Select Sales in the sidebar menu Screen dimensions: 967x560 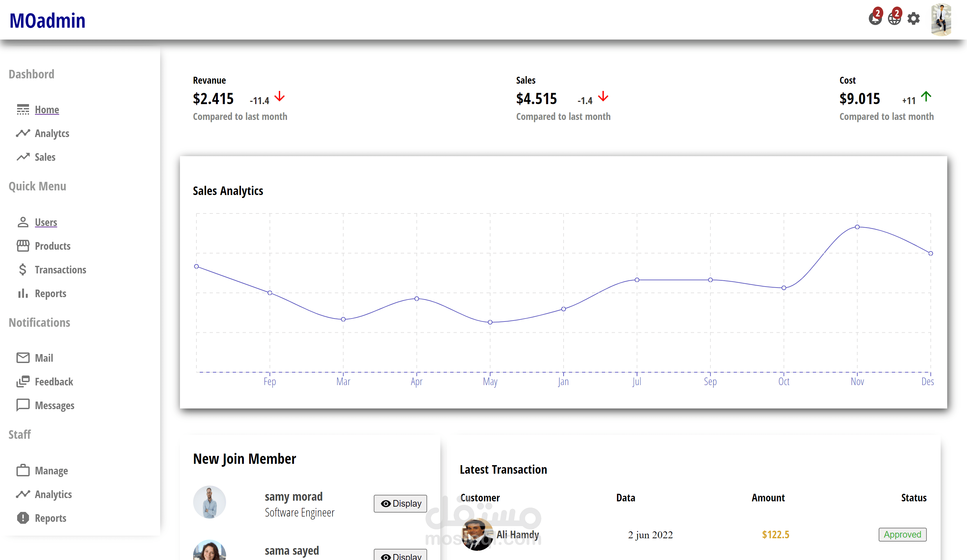coord(45,157)
